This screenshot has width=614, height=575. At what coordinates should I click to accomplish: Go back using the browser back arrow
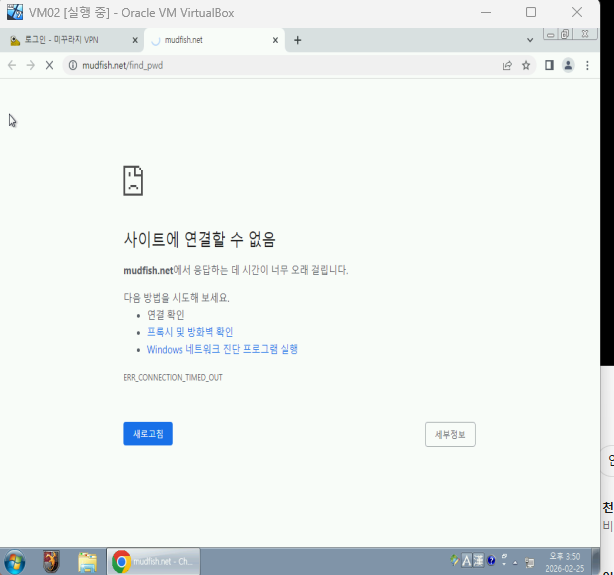12,65
